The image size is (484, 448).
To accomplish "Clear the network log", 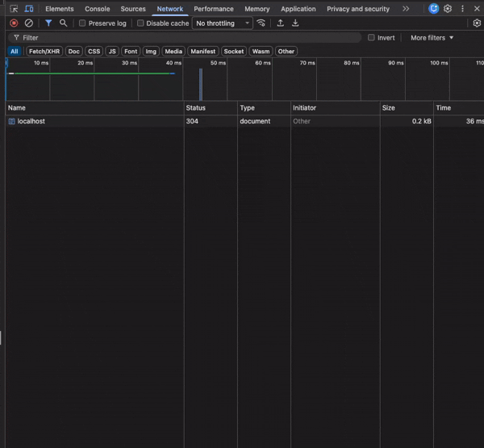I will [29, 23].
